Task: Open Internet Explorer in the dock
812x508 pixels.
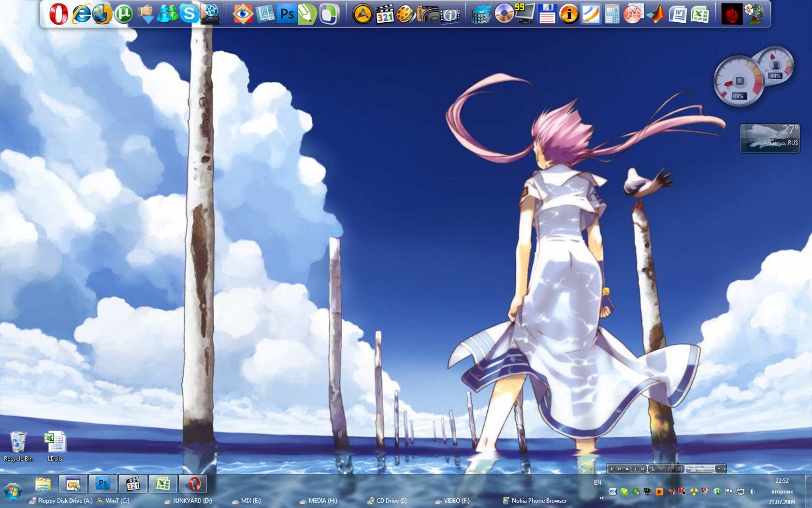Action: click(x=81, y=14)
